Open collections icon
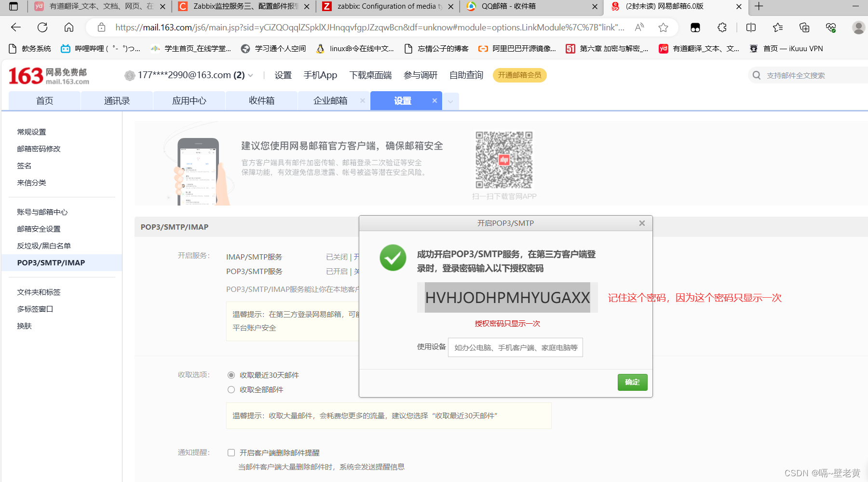 [x=804, y=28]
